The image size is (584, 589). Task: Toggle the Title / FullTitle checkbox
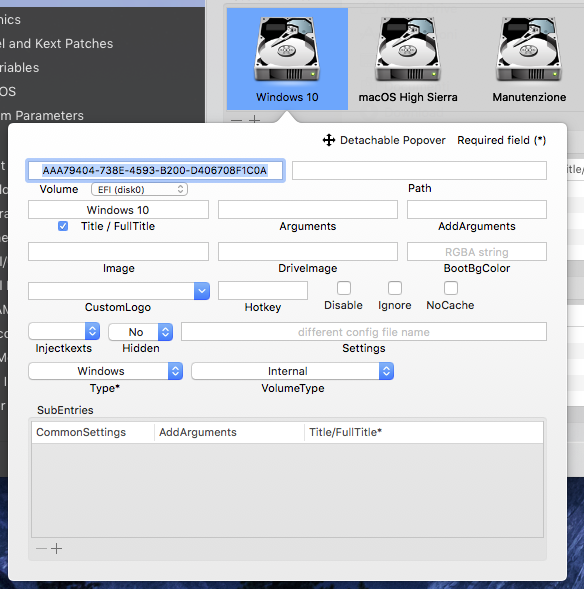[63, 226]
